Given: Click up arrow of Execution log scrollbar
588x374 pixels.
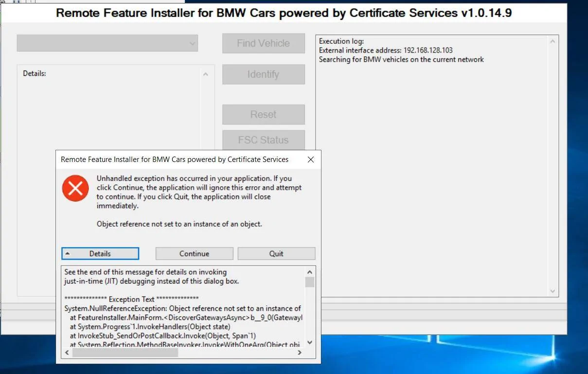Looking at the screenshot, I should click(552, 42).
